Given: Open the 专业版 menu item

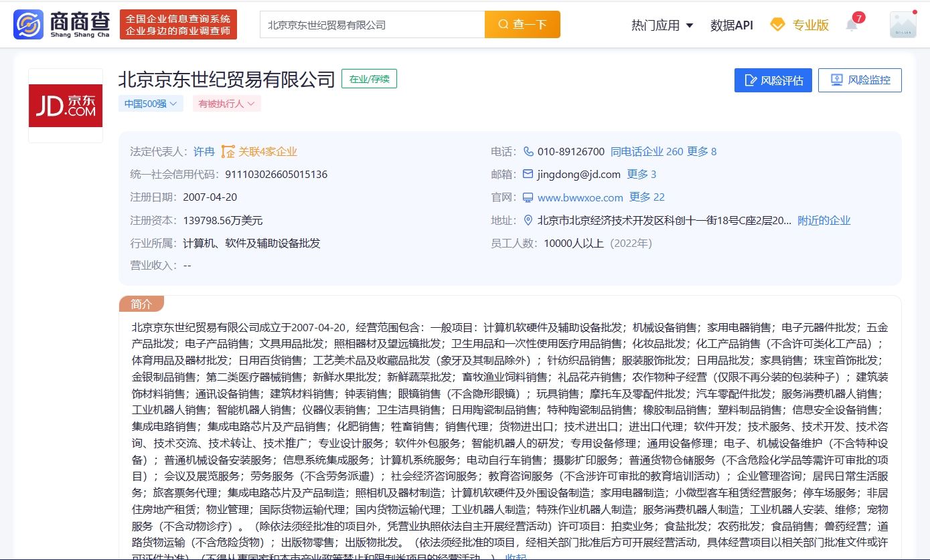Looking at the screenshot, I should pyautogui.click(x=811, y=25).
